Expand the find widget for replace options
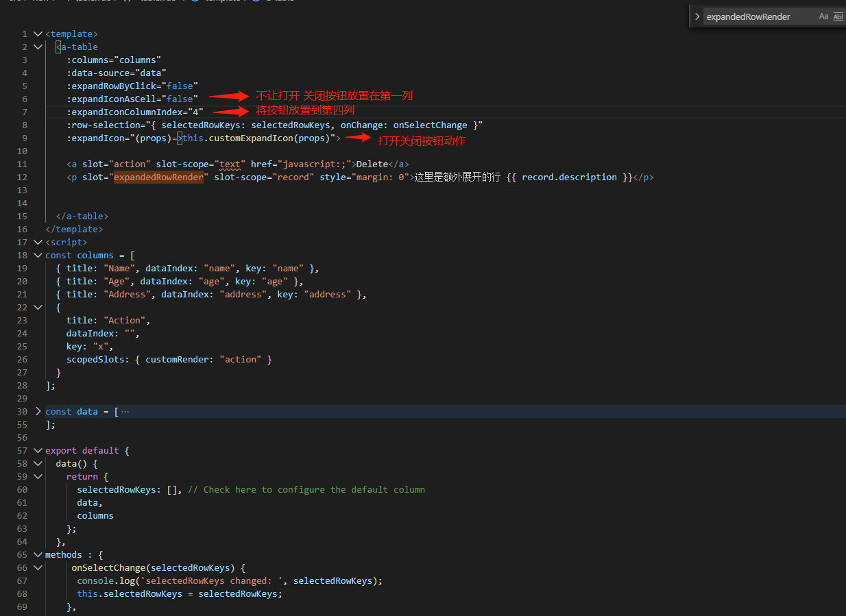This screenshot has height=616, width=846. [x=699, y=16]
